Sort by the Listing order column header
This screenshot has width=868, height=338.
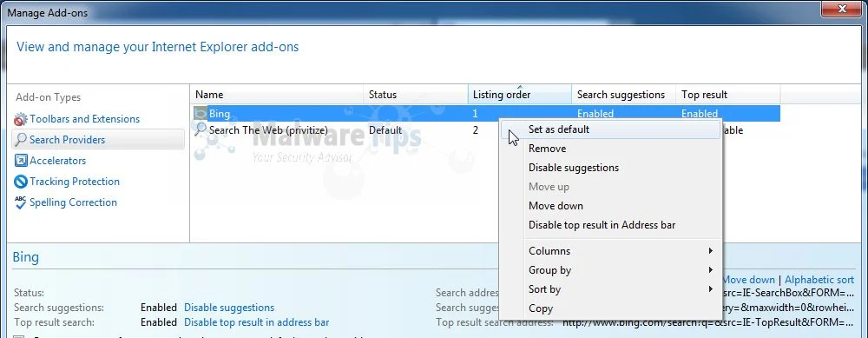pyautogui.click(x=520, y=95)
